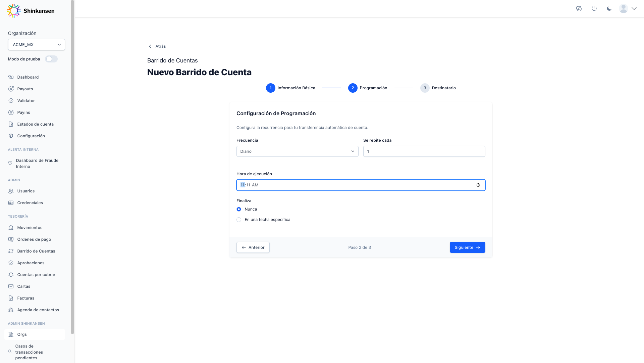This screenshot has width=644, height=363.
Task: Click the Anterior button
Action: [x=253, y=247]
